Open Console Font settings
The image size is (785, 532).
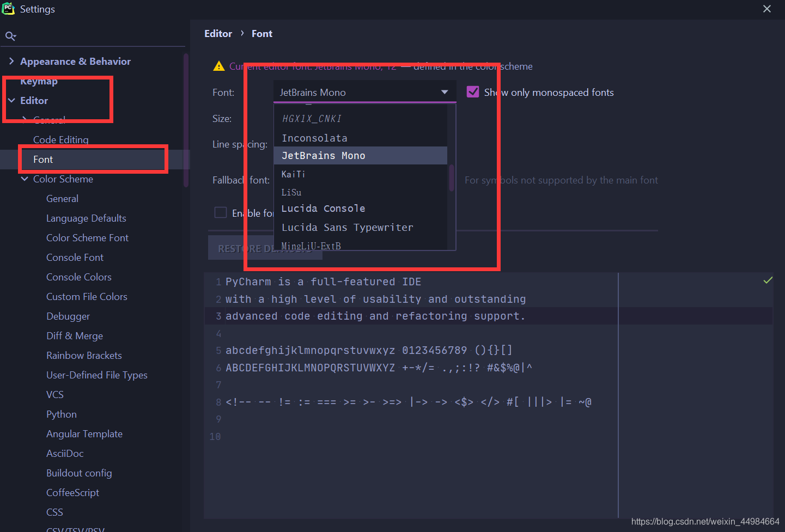tap(75, 257)
